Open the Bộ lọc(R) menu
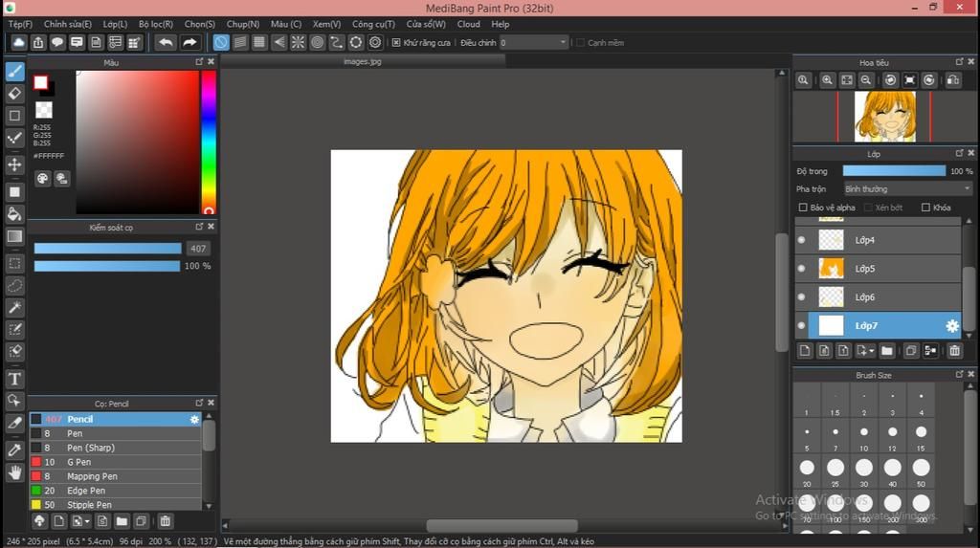This screenshot has width=980, height=548. [156, 24]
